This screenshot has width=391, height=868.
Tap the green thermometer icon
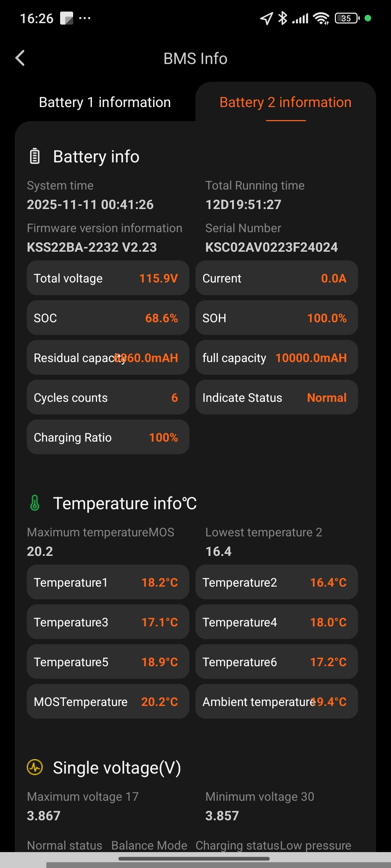click(x=35, y=503)
